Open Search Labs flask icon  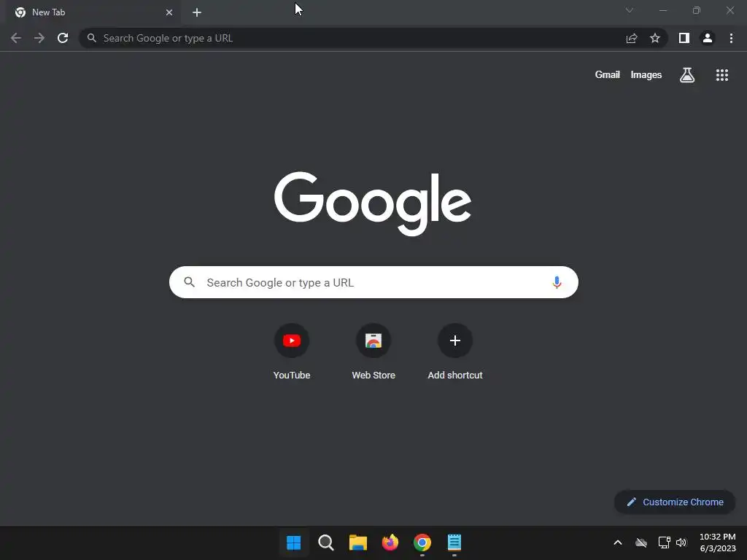tap(687, 75)
